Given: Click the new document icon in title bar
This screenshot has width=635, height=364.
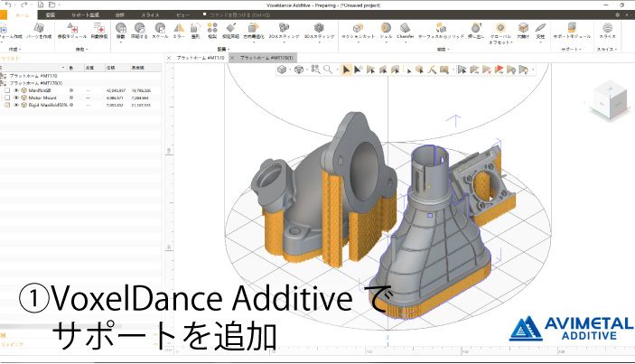Looking at the screenshot, I should pyautogui.click(x=41, y=5).
